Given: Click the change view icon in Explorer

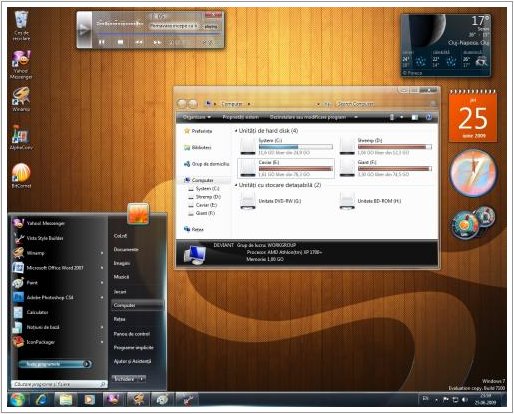Looking at the screenshot, I should pos(392,117).
